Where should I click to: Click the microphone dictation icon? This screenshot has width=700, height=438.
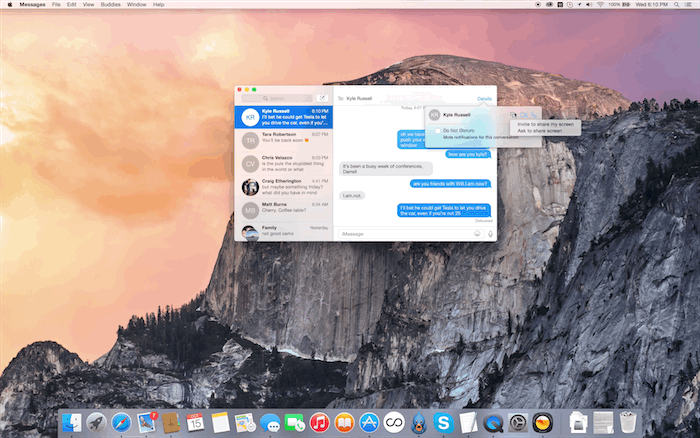tap(490, 234)
